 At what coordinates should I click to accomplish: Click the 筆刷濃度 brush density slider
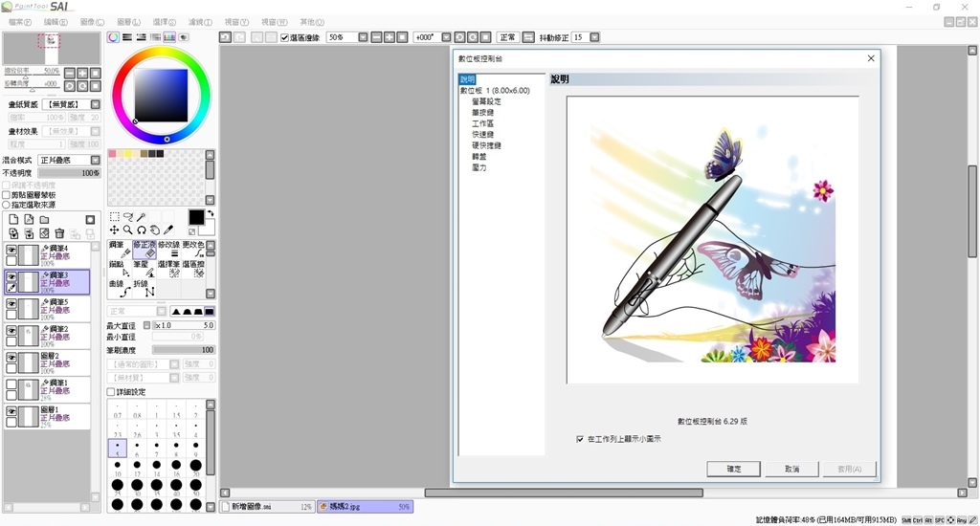[183, 350]
